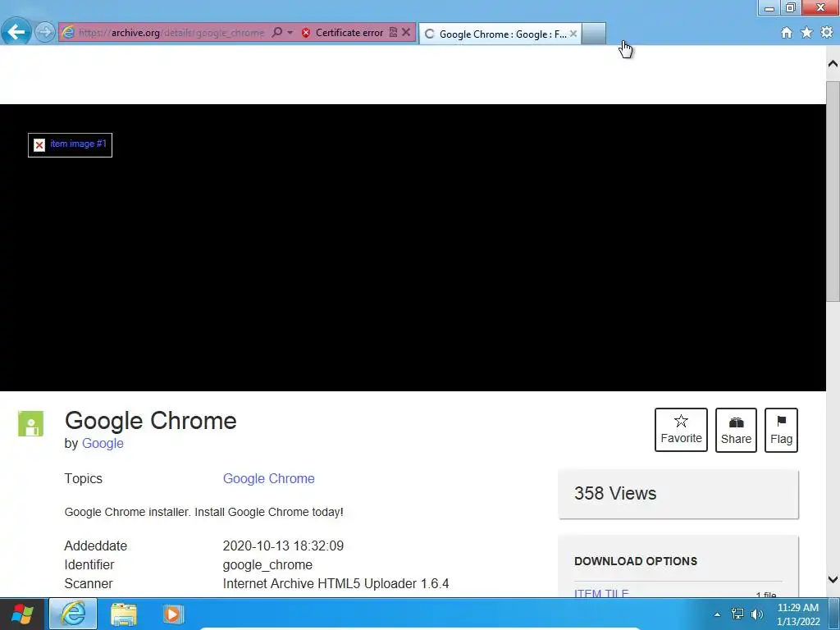Open the volume speaker tray icon
Viewport: 840px width, 630px height.
pos(757,614)
